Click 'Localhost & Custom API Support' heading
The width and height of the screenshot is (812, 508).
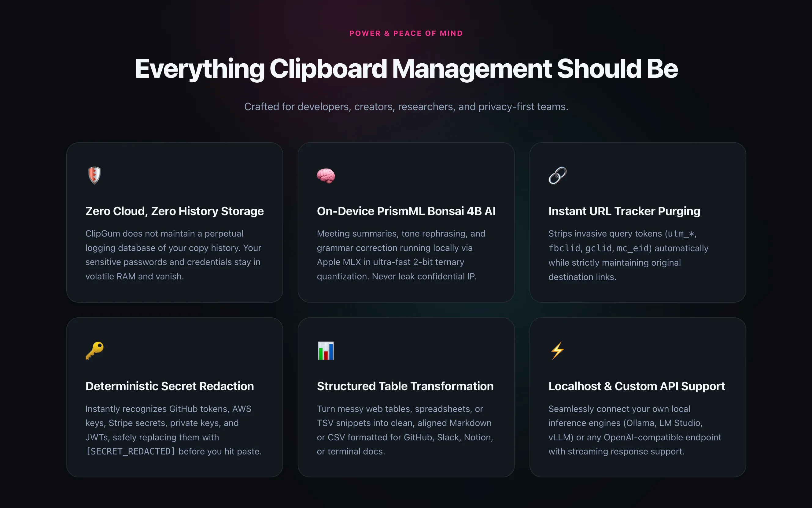pyautogui.click(x=637, y=386)
